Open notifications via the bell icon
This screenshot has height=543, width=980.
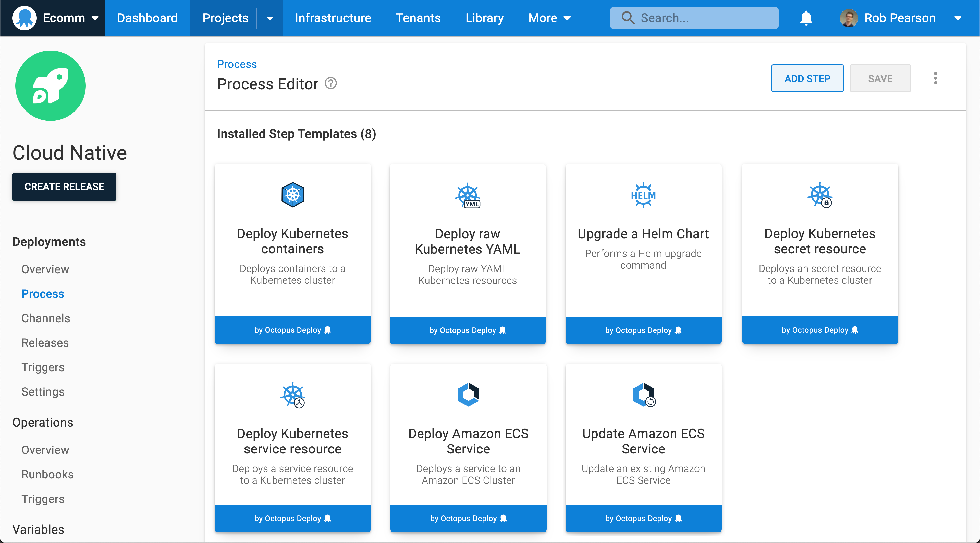click(x=806, y=18)
